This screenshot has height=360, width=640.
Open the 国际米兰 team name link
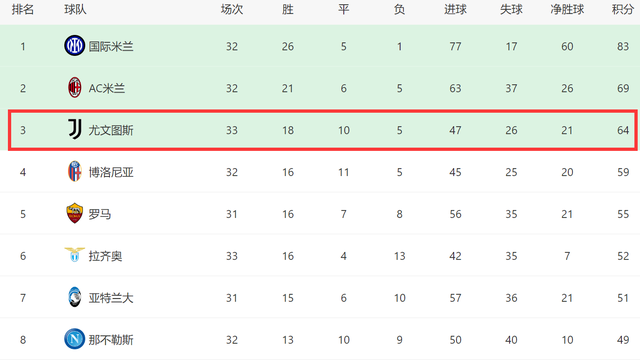(111, 47)
